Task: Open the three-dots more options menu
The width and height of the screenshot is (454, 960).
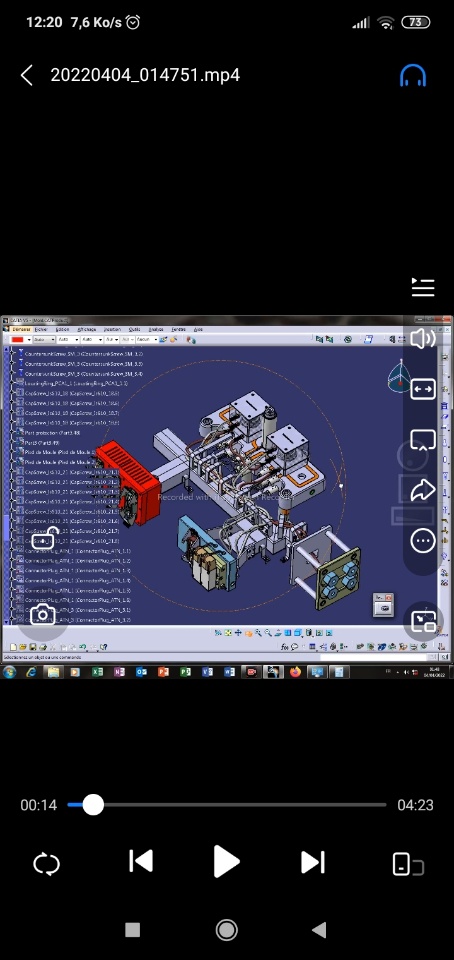Action: pos(423,541)
